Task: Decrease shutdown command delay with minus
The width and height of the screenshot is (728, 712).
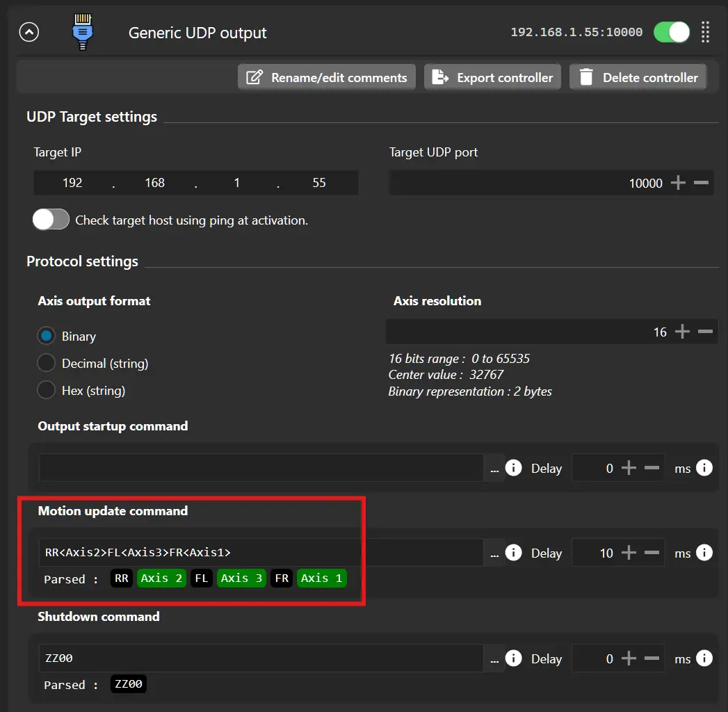Action: pos(652,658)
